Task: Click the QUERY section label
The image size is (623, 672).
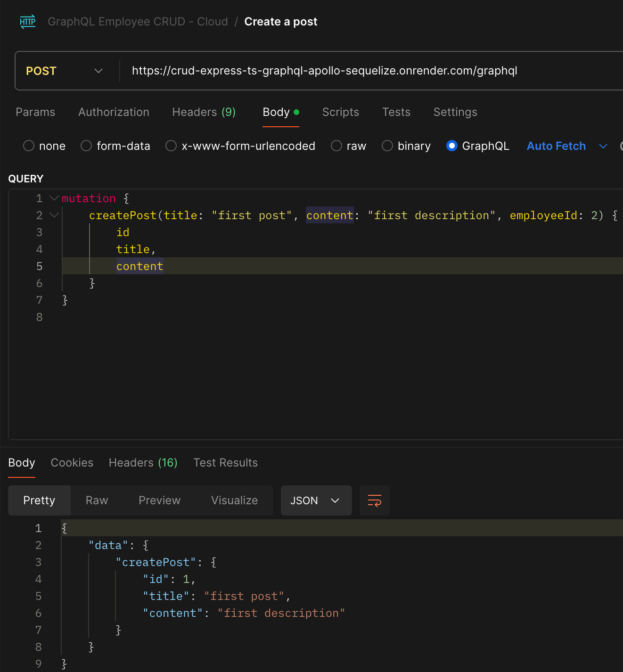Action: [26, 179]
